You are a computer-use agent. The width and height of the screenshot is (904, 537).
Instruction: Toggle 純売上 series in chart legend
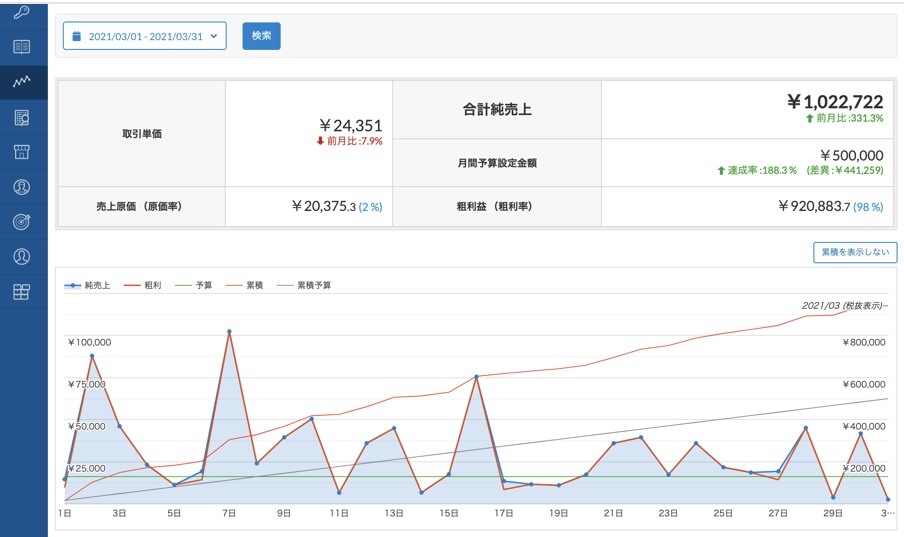[x=88, y=285]
